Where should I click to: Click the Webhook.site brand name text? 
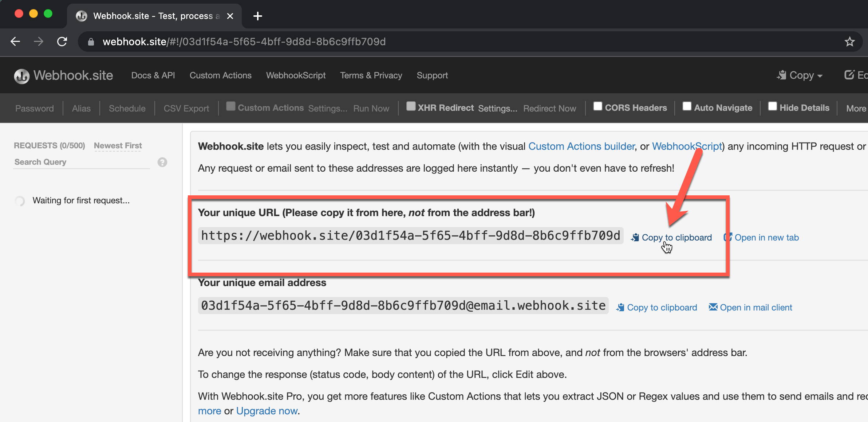click(x=73, y=75)
